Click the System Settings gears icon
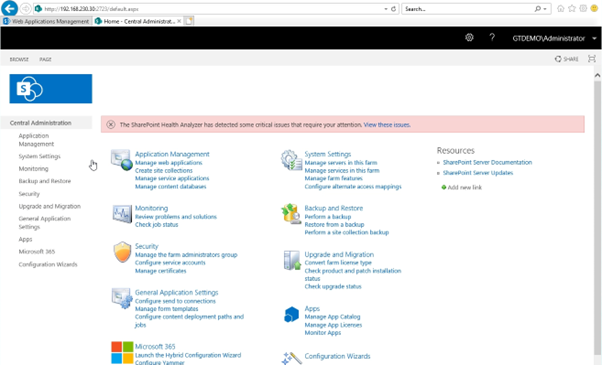This screenshot has height=365, width=602. point(291,160)
